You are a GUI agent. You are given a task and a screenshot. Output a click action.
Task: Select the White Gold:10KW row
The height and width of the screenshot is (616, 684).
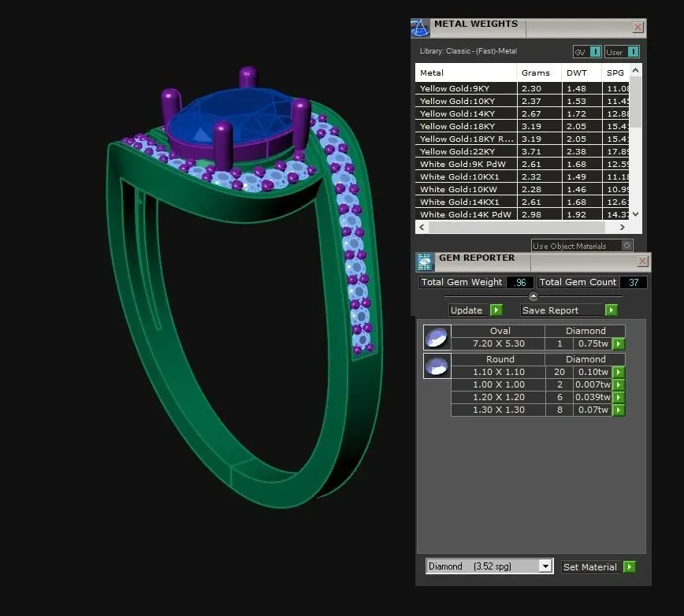pyautogui.click(x=522, y=190)
